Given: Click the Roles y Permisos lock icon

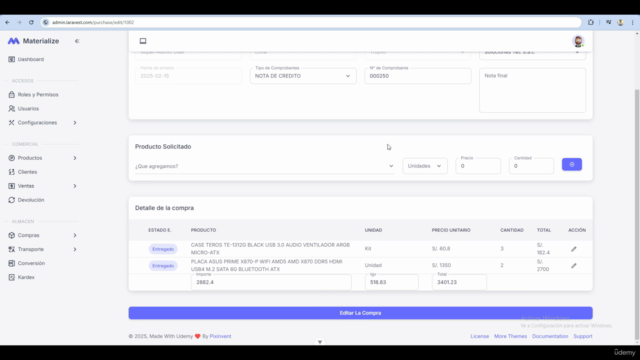Looking at the screenshot, I should pos(11,94).
